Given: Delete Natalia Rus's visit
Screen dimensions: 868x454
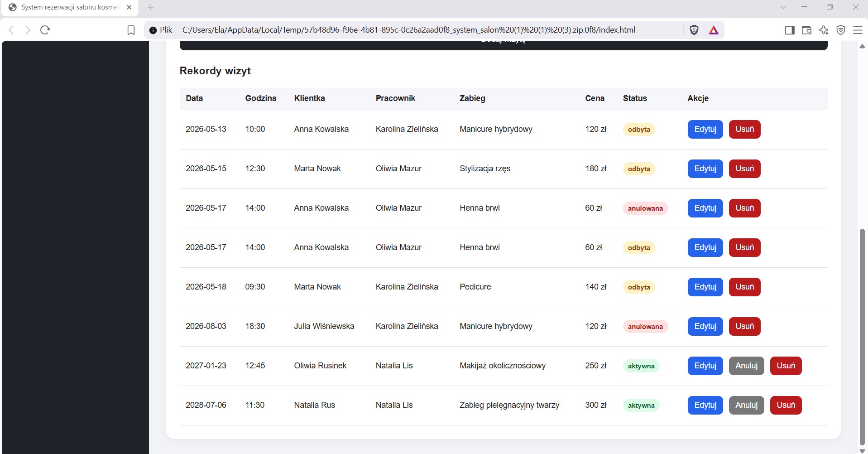Looking at the screenshot, I should click(x=786, y=405).
